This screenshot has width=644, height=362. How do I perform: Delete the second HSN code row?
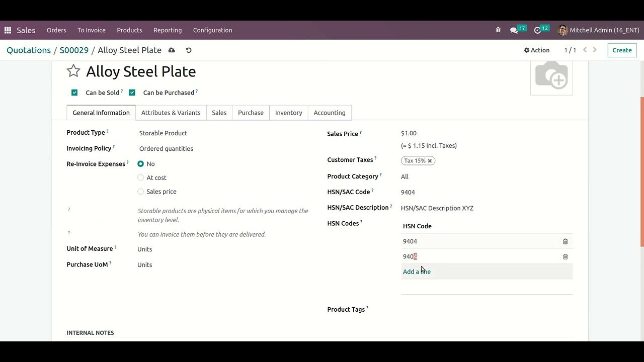(x=565, y=256)
